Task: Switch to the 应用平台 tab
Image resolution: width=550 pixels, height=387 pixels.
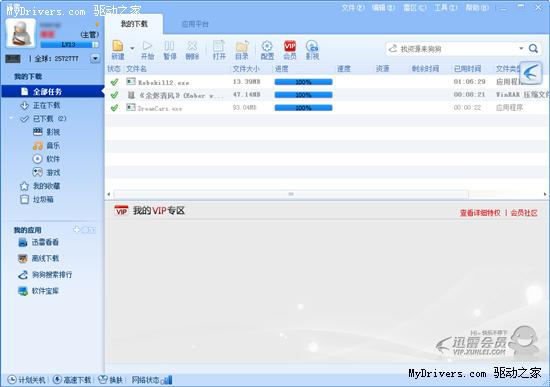Action: pos(195,24)
